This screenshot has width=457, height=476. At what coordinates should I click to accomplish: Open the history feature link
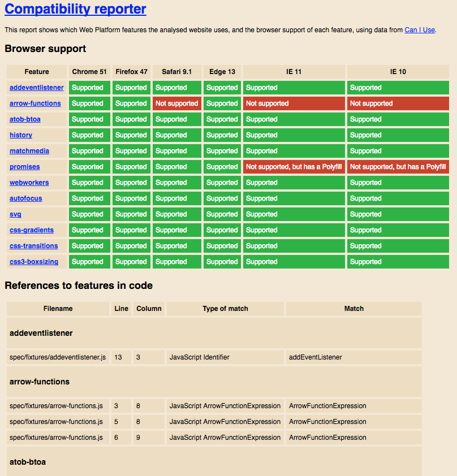click(21, 135)
